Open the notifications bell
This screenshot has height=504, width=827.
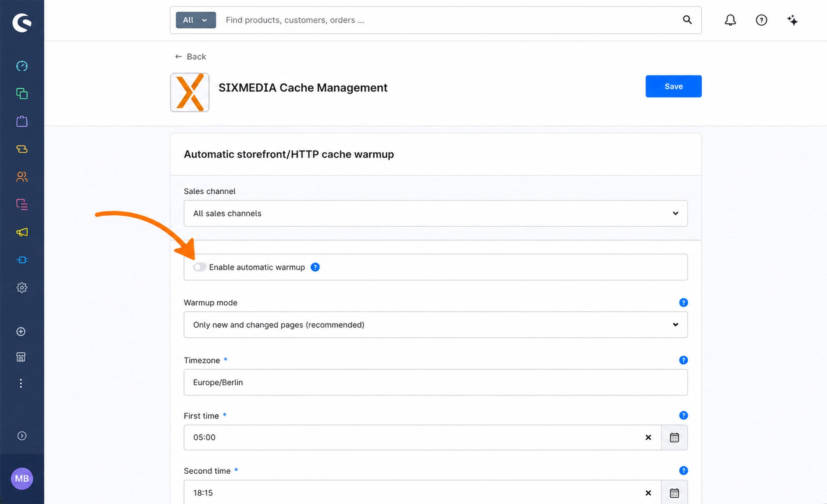730,20
